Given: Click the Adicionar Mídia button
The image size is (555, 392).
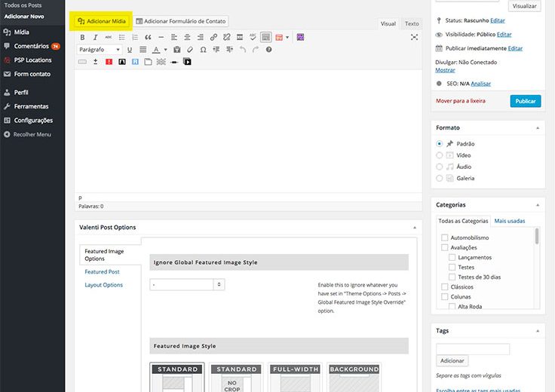Looking at the screenshot, I should click(102, 21).
